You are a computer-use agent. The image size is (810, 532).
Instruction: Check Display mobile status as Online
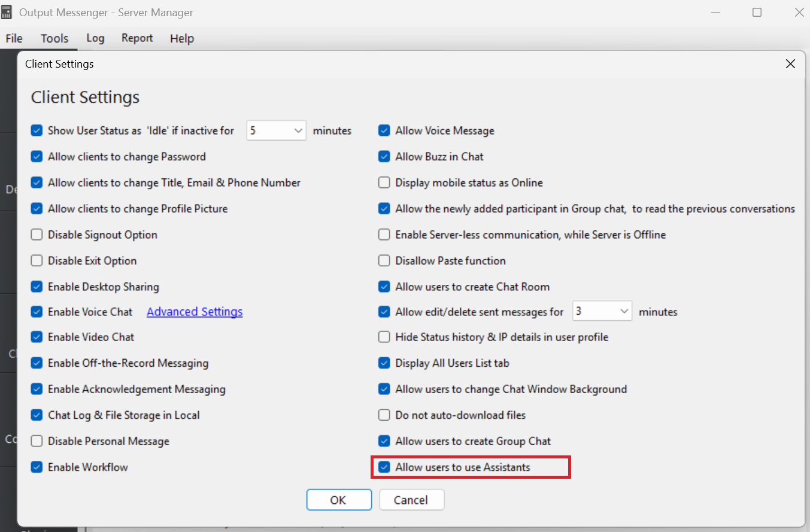click(384, 183)
